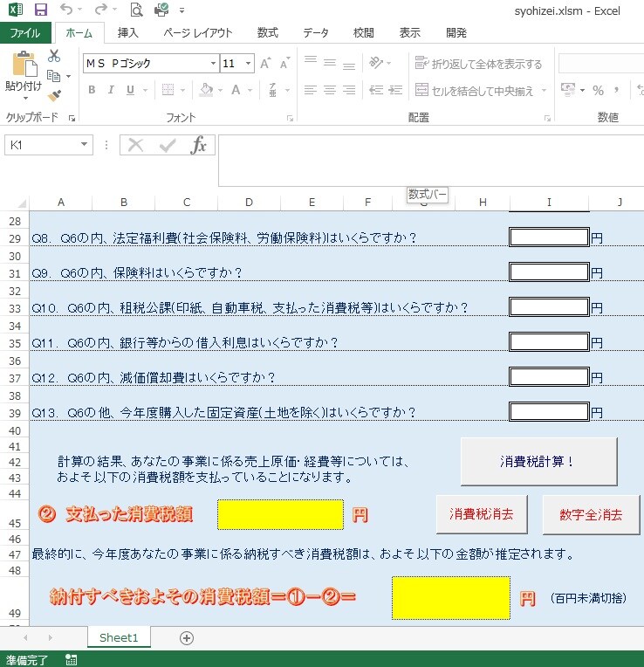Viewport: 644px width, 667px height.
Task: Align cell text right
Action: coord(348,90)
